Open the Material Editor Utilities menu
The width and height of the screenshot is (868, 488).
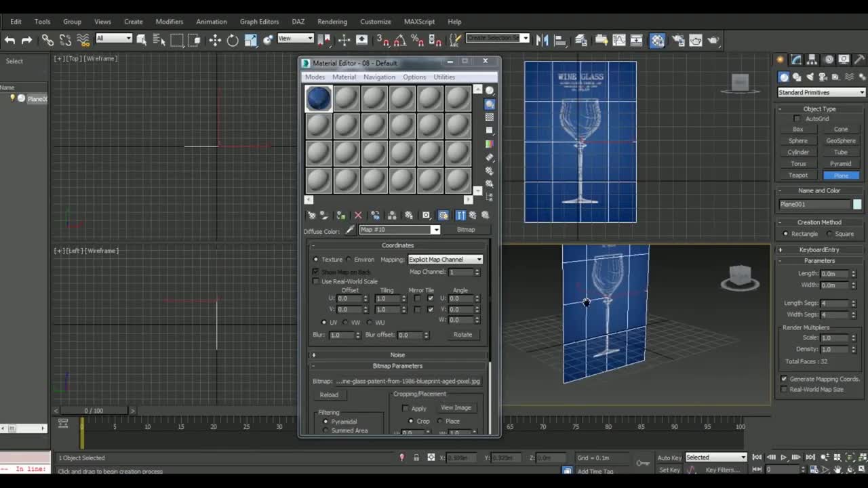tap(444, 77)
